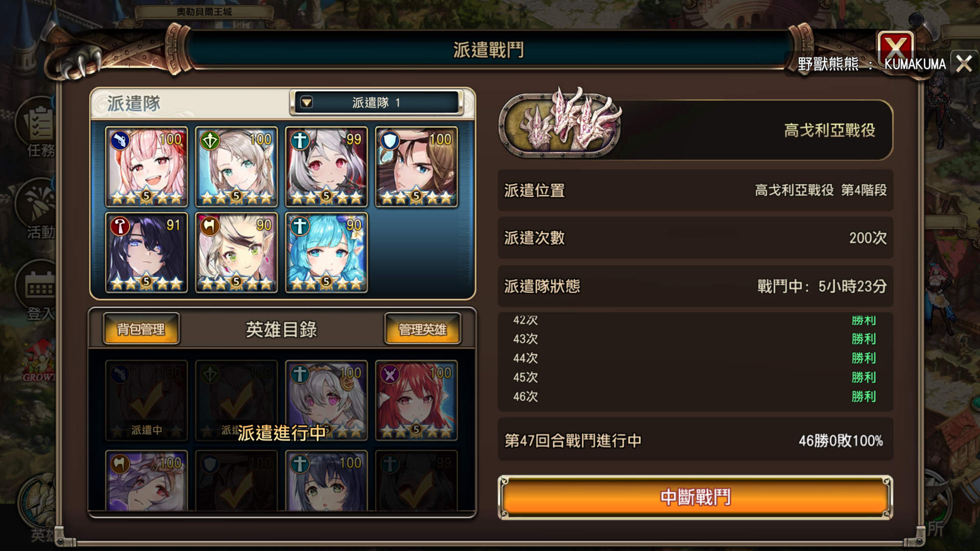Select the dark-haired level 91 hero portrait
Viewport: 980px width, 551px height.
[x=146, y=253]
